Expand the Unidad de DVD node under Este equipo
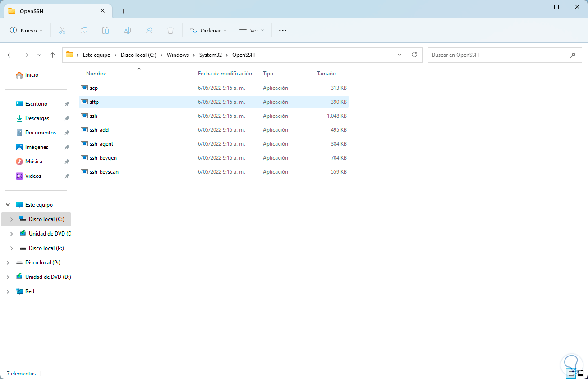 12,234
